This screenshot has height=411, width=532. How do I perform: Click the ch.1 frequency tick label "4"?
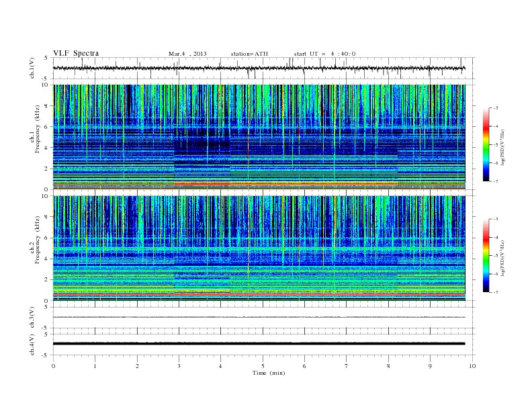(46, 148)
